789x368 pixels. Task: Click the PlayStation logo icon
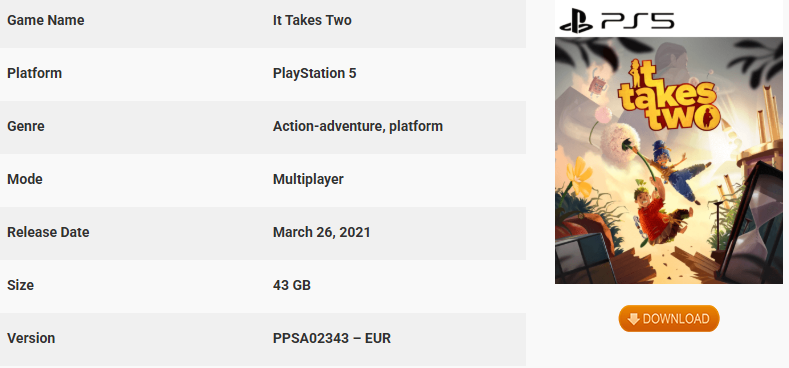[x=576, y=21]
